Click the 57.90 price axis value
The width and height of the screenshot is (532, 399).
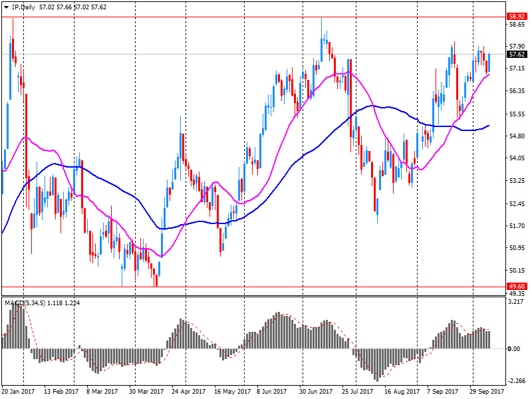517,46
